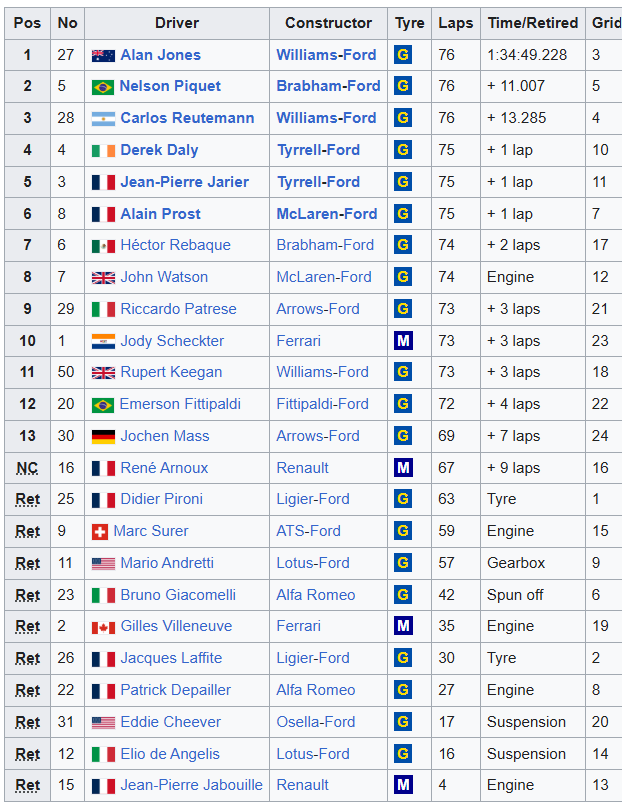Click the Goodyear tyre icon in Didier Pironi row

click(x=403, y=499)
